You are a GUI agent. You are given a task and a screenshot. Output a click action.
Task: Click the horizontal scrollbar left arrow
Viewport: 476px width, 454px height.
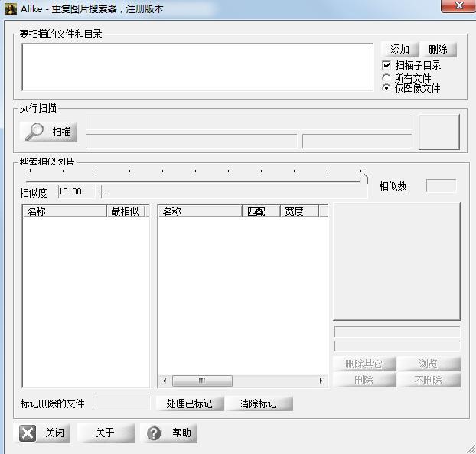point(165,381)
